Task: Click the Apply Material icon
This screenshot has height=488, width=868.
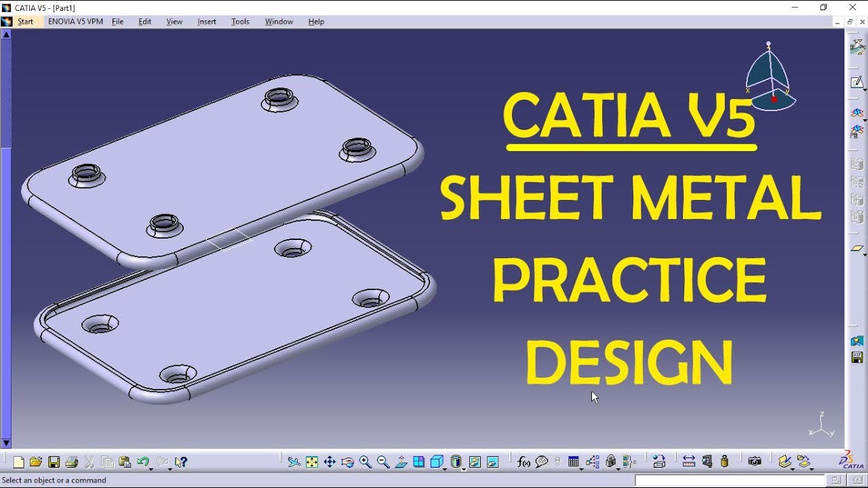Action: coord(785,462)
